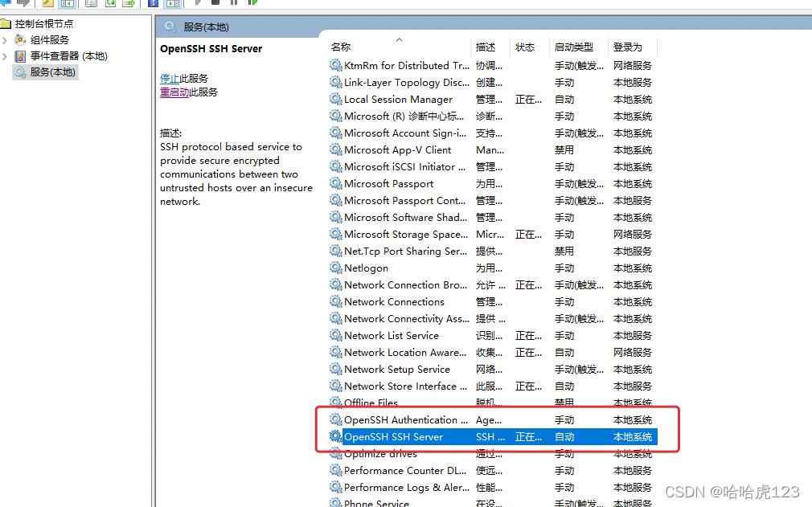Expand the 组件服务 tree node chevron
The width and height of the screenshot is (812, 507).
coord(5,40)
